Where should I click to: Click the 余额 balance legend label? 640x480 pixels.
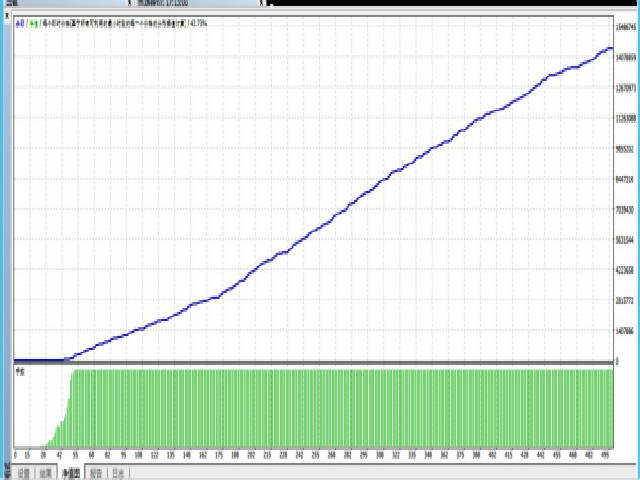point(20,22)
